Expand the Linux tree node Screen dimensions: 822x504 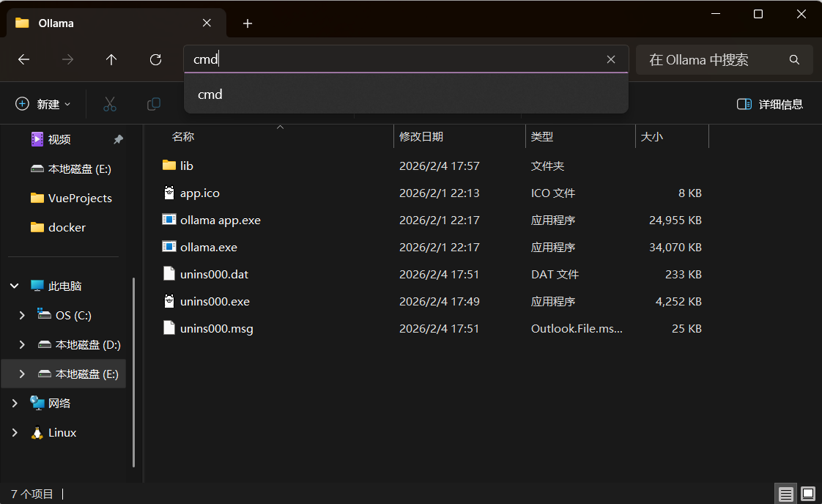tap(15, 433)
